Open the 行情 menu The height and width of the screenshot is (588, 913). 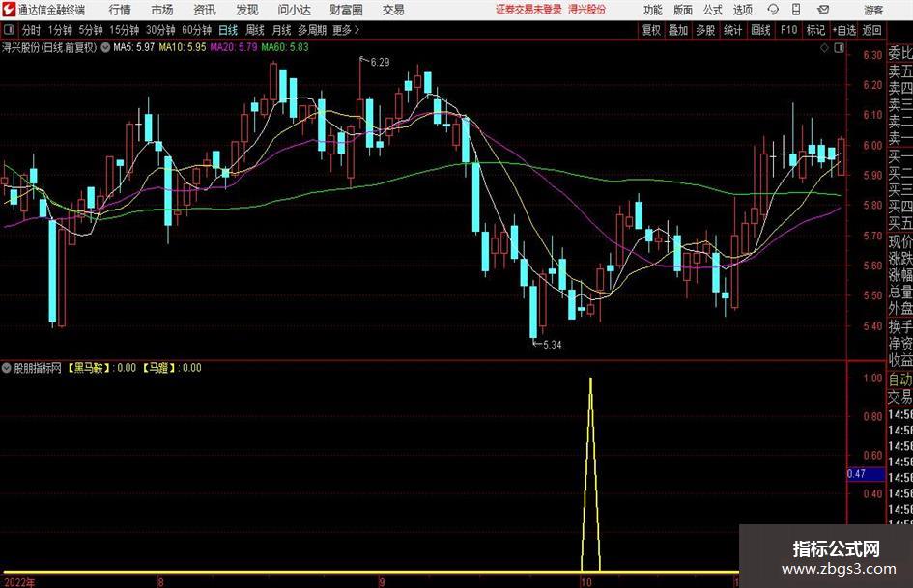(120, 10)
